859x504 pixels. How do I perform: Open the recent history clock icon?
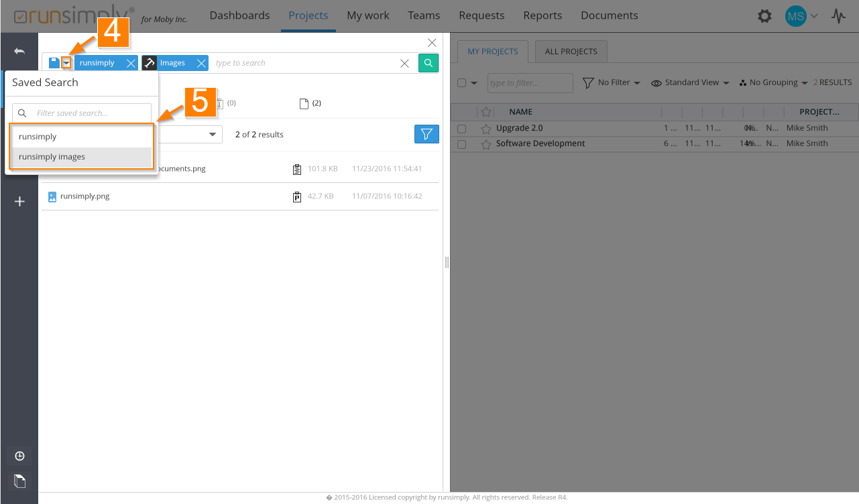(19, 456)
